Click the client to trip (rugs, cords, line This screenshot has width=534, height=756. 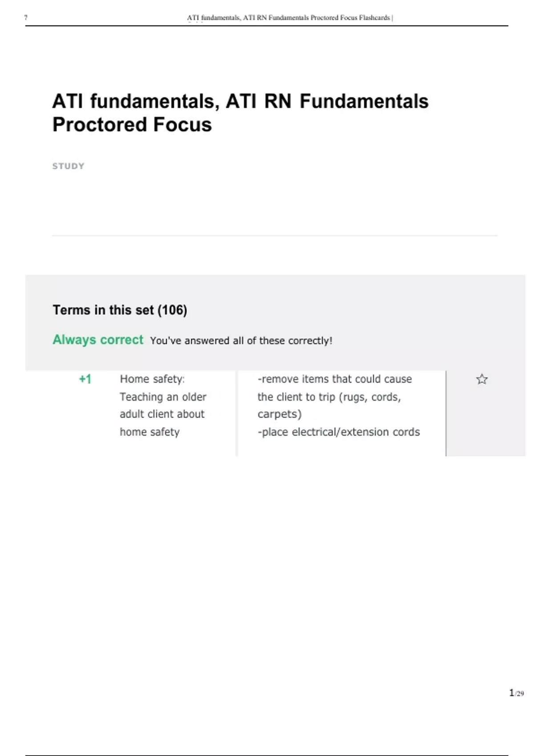pyautogui.click(x=329, y=397)
